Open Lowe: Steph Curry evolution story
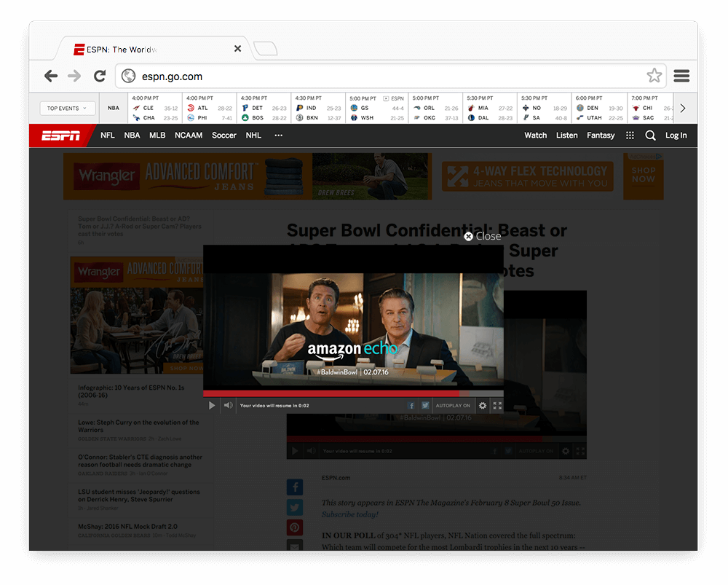This screenshot has width=728, height=585. click(138, 426)
